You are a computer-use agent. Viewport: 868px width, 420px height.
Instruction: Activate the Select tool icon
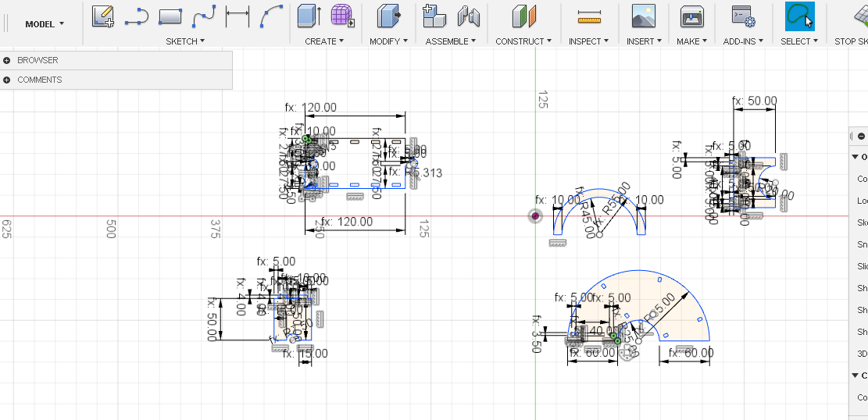click(799, 16)
